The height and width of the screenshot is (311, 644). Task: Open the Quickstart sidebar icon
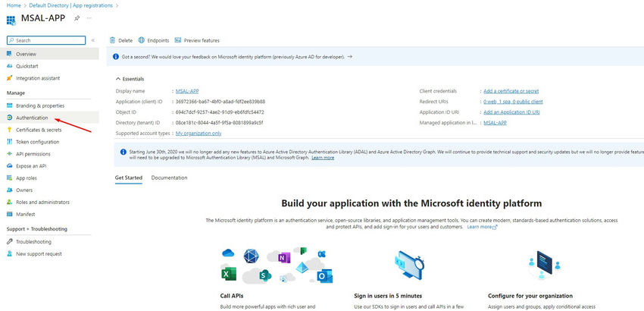(x=9, y=66)
